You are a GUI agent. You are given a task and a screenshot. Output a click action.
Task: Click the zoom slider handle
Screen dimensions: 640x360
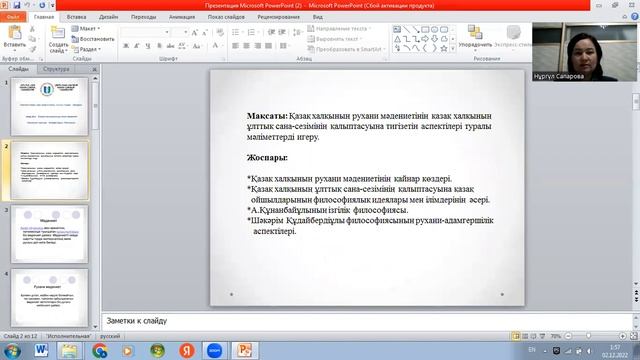[x=589, y=336]
